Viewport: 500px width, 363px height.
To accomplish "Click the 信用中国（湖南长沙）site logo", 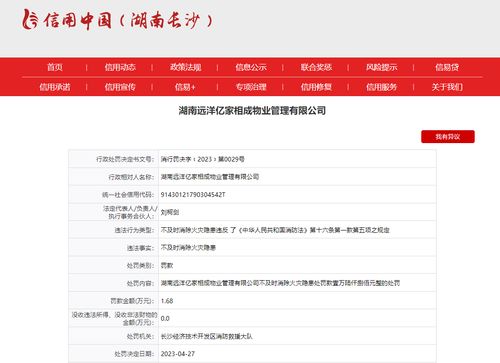I will [x=117, y=20].
